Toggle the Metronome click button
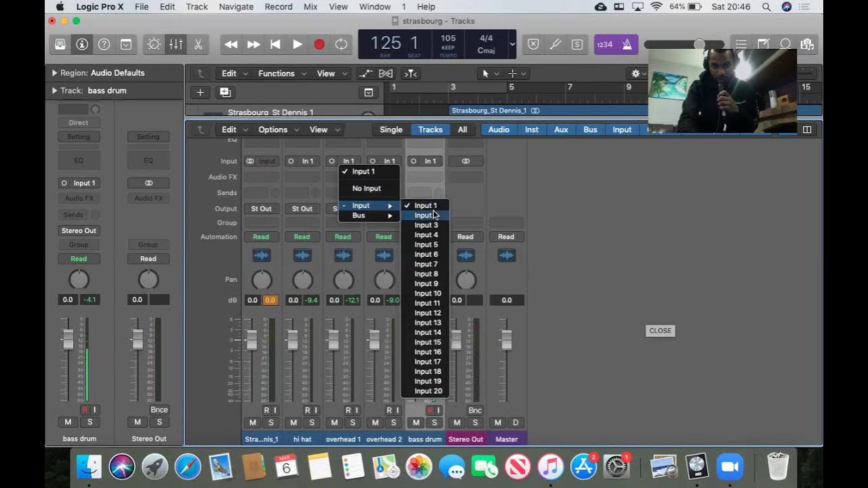Screen dimensions: 868x488 click(x=627, y=45)
